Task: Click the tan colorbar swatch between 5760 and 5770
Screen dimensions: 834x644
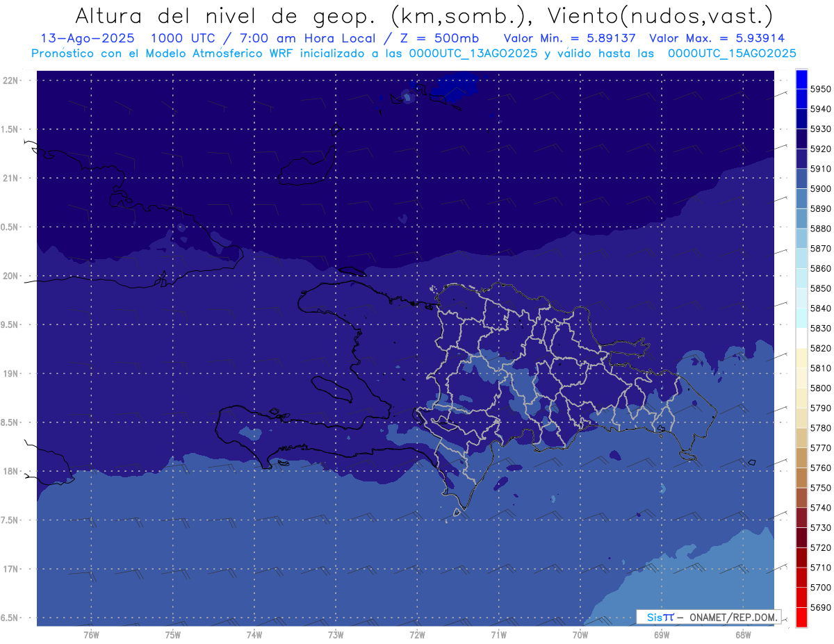Action: point(801,458)
